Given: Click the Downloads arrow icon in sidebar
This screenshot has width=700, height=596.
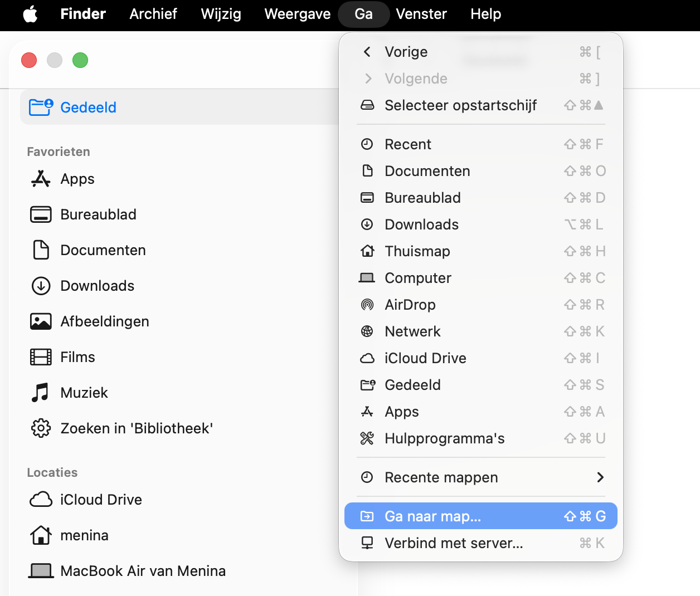Looking at the screenshot, I should [41, 286].
